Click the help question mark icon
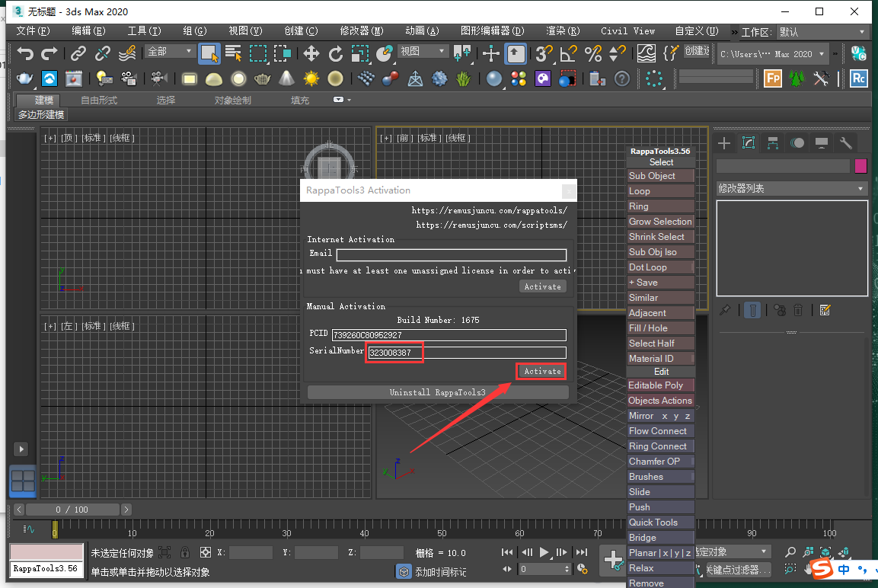The height and width of the screenshot is (588, 878). pos(622,78)
